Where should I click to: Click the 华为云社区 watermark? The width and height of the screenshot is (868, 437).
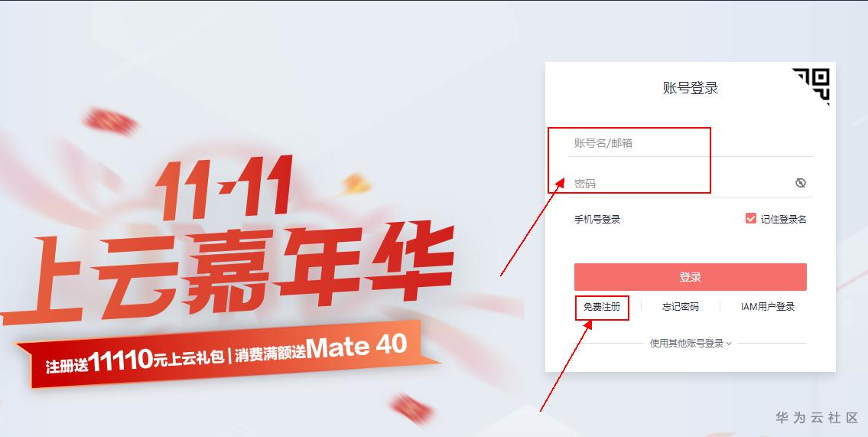(x=817, y=418)
